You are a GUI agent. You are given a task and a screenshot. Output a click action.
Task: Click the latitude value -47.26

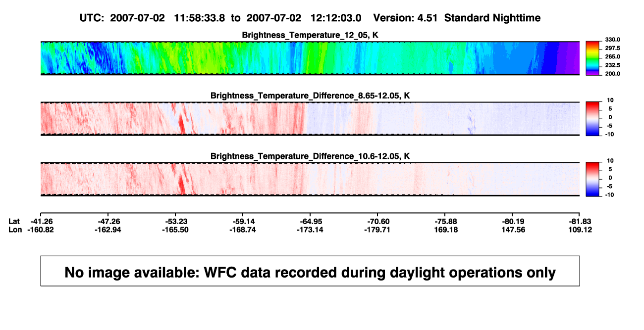[109, 221]
